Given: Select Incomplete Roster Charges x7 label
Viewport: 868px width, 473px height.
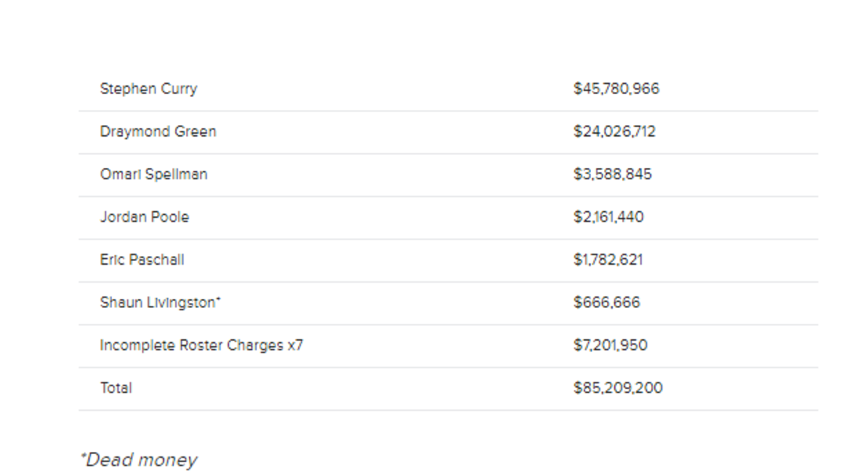Looking at the screenshot, I should [201, 345].
